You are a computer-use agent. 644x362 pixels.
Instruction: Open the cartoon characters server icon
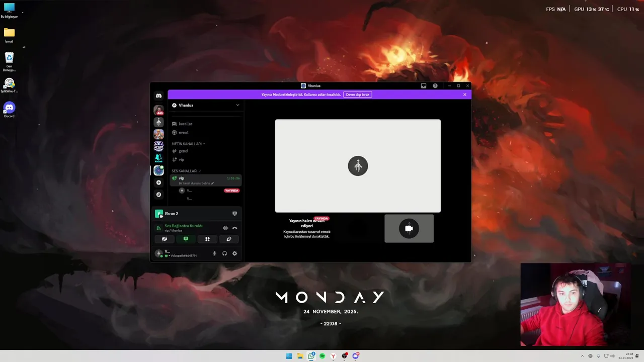pyautogui.click(x=158, y=134)
